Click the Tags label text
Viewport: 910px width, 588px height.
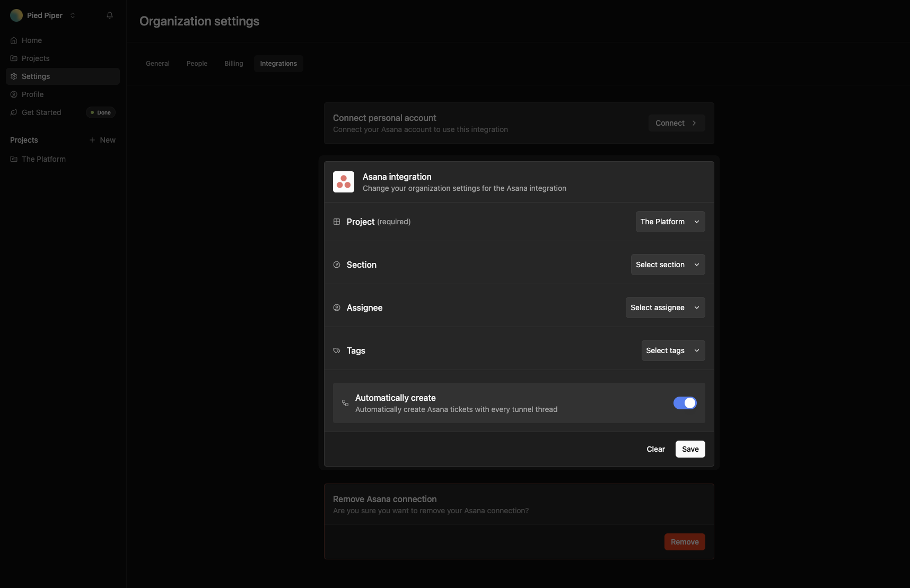(x=356, y=350)
